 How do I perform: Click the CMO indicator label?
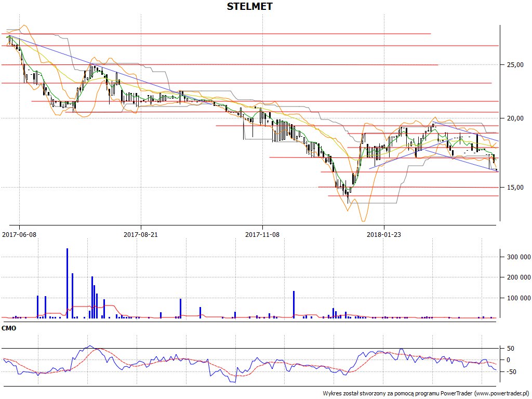point(9,328)
